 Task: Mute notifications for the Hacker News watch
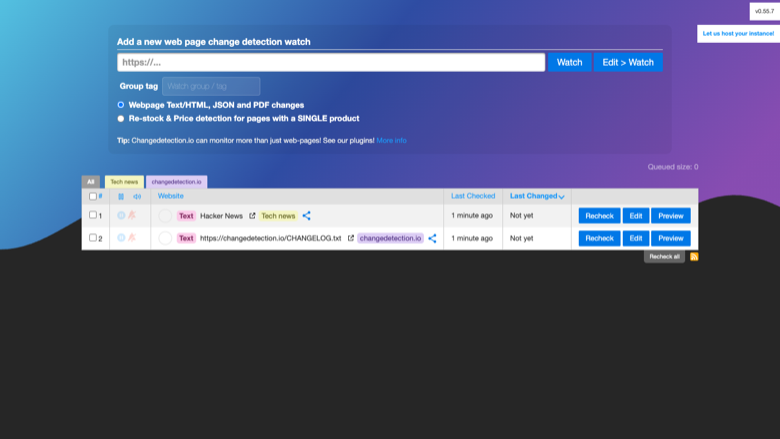tap(132, 215)
